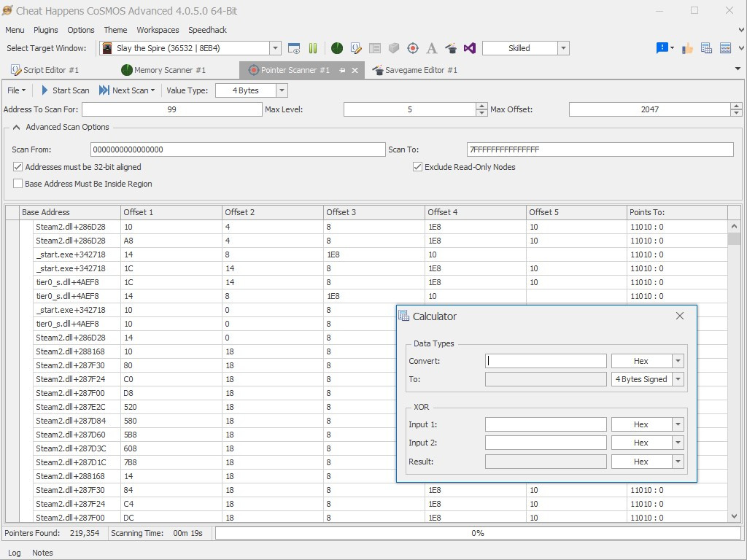Pin the Pointer Scanner #1 tab
747x560 pixels.
pos(342,70)
